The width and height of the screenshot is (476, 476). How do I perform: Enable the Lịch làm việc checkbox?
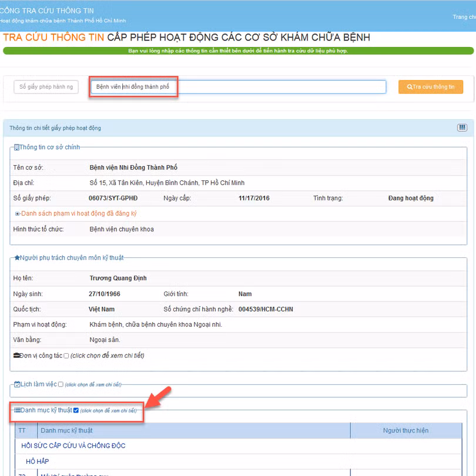61,384
